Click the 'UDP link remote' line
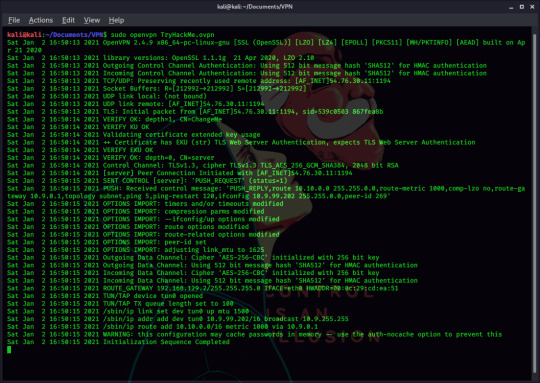 [136, 104]
